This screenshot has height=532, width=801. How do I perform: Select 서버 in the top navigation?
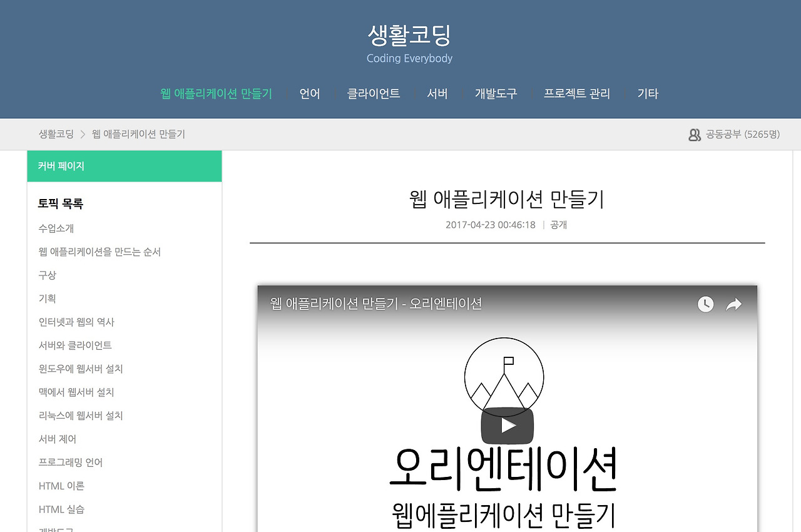coord(437,93)
